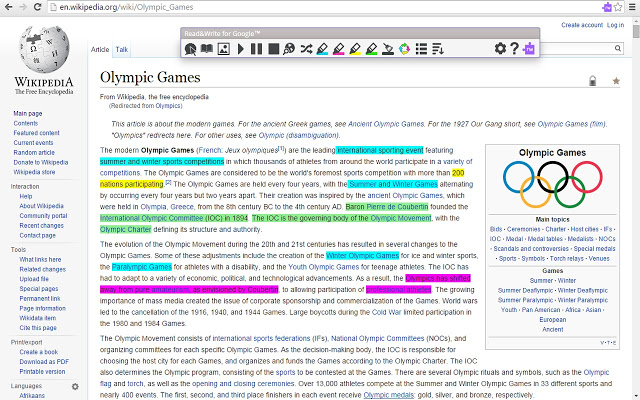640x400 pixels.
Task: Click the protected-page padlock icon
Action: pyautogui.click(x=593, y=81)
